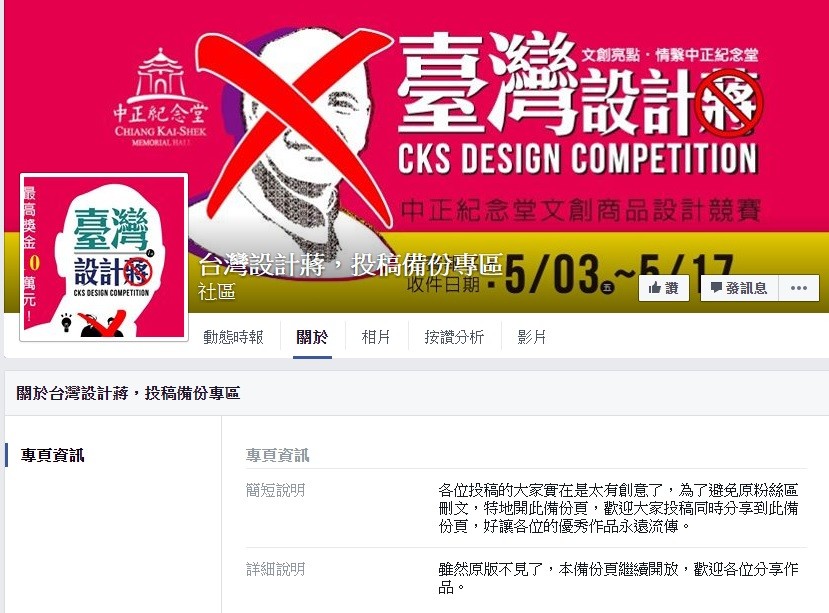Image resolution: width=829 pixels, height=613 pixels.
Task: Open the 動態時報 timeline tab
Action: coord(233,337)
